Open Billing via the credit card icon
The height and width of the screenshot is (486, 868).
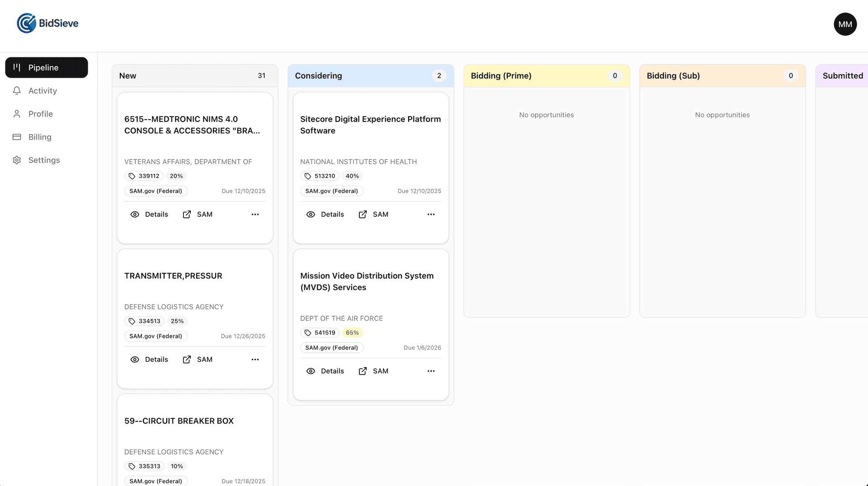[17, 137]
